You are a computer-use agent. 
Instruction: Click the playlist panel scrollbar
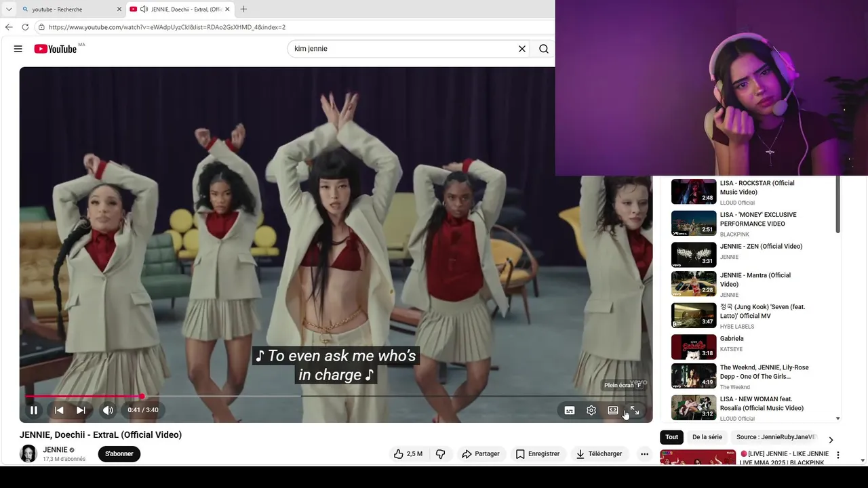[838, 205]
